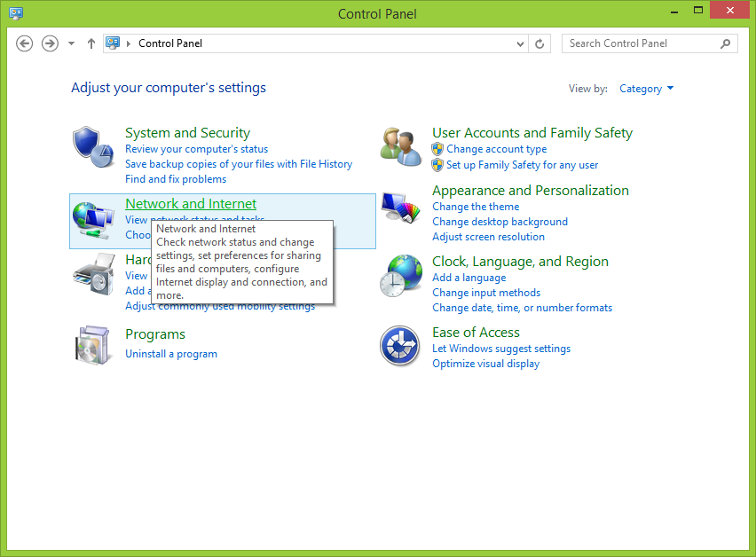Open the Programs disc box icon

point(93,344)
